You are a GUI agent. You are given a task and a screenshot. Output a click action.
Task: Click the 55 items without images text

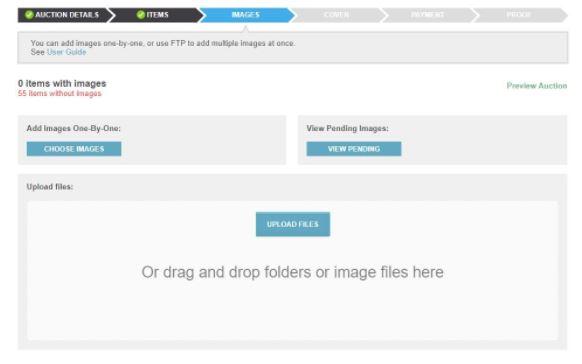(60, 94)
